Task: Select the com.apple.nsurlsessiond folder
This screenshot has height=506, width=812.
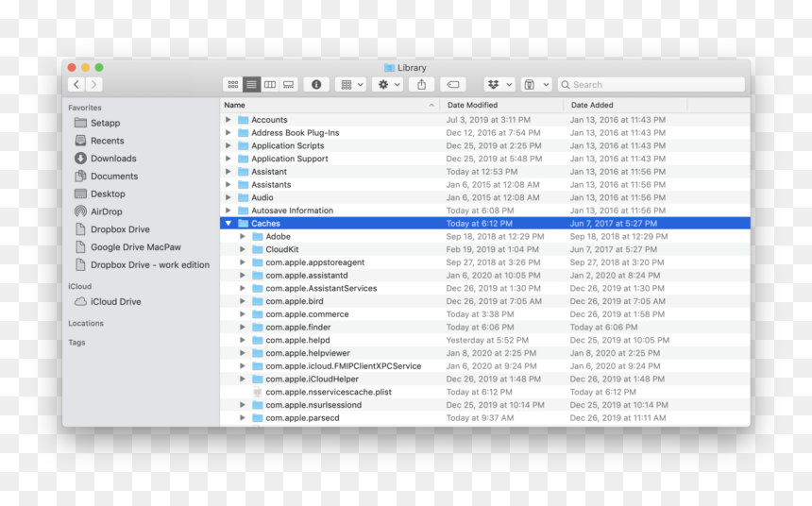Action: click(x=485, y=405)
